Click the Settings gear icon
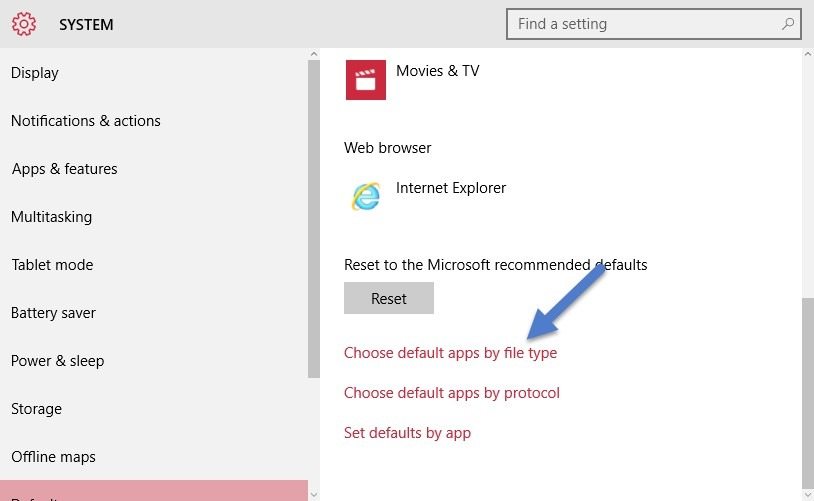Screen dimensions: 814x501 pyautogui.click(x=24, y=24)
